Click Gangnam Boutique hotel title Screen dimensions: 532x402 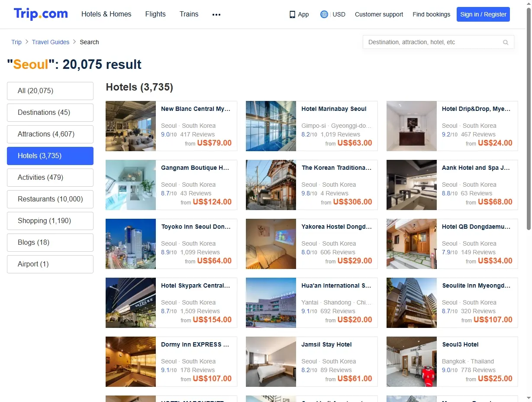click(x=195, y=168)
